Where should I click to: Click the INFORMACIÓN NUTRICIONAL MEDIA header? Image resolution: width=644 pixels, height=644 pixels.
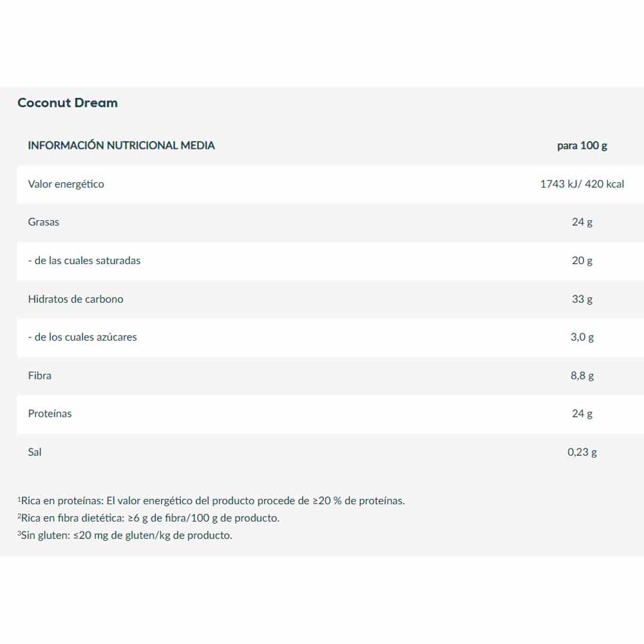pyautogui.click(x=121, y=146)
